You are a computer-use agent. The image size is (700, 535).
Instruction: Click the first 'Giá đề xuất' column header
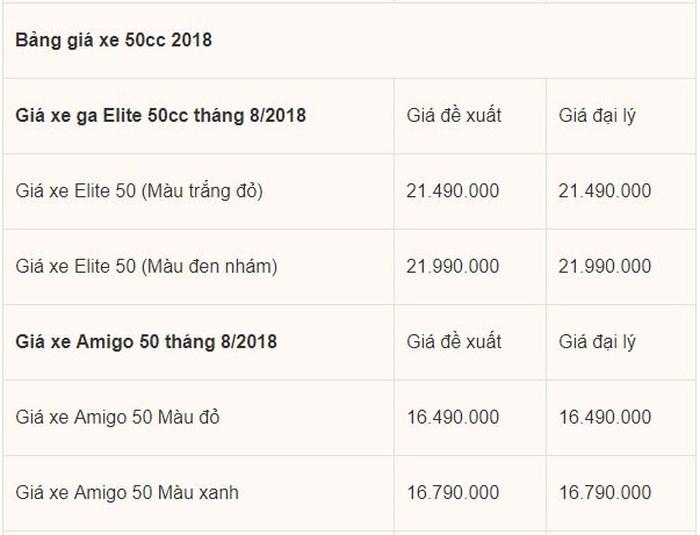(x=454, y=116)
